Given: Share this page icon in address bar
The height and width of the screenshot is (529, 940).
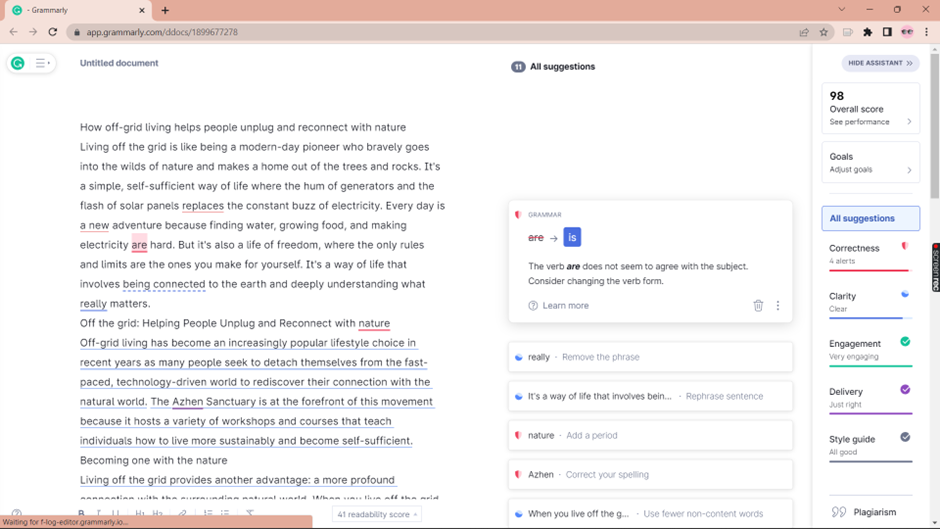Looking at the screenshot, I should pyautogui.click(x=804, y=32).
